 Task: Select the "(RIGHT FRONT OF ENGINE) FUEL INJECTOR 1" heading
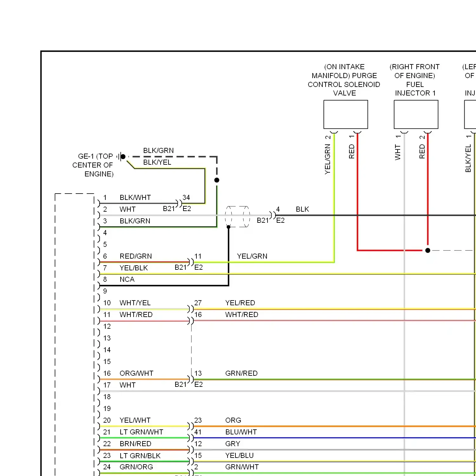(415, 80)
